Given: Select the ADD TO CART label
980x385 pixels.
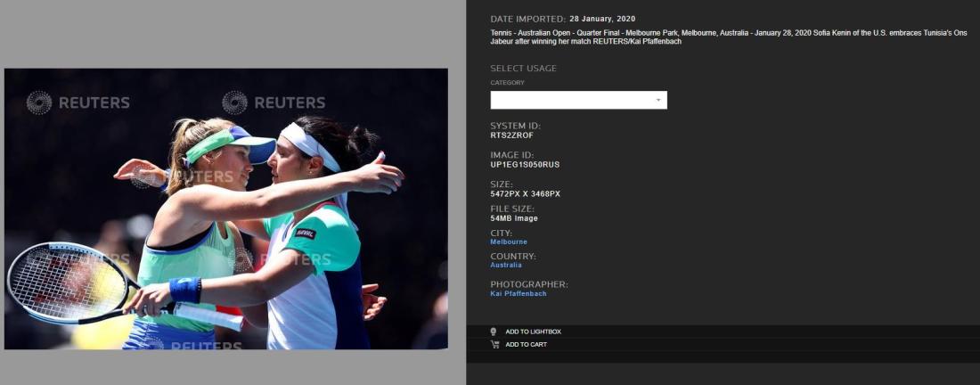Looking at the screenshot, I should [527, 345].
